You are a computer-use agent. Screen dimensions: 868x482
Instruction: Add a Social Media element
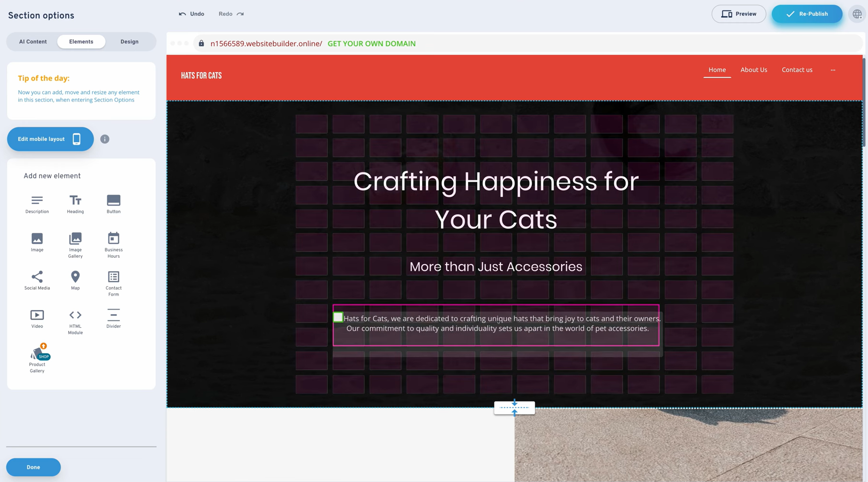point(37,280)
